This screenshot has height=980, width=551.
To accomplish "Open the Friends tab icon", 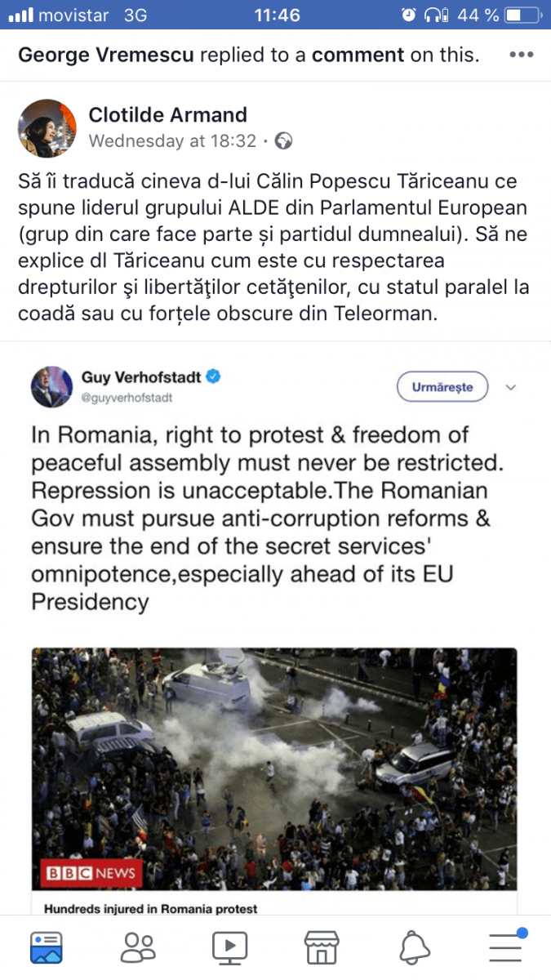I will click(138, 947).
